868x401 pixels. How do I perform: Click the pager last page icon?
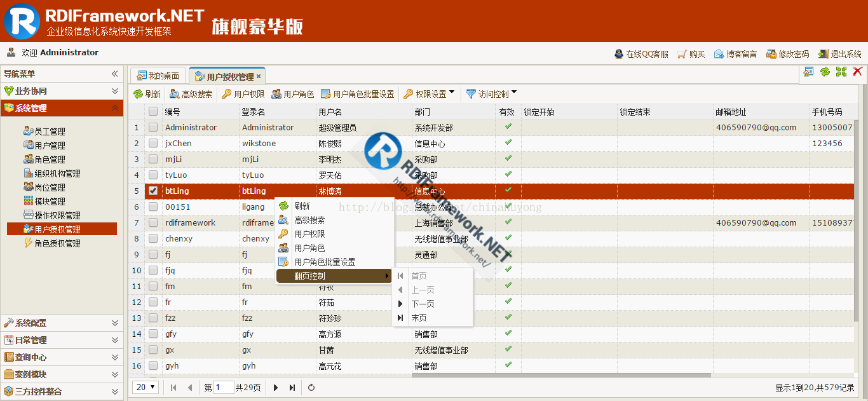coord(292,388)
